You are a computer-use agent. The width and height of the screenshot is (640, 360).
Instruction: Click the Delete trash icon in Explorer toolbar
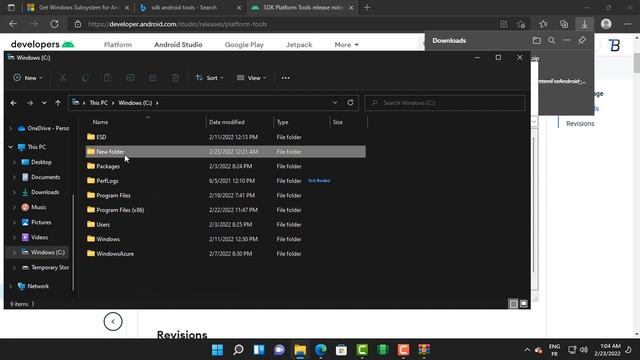(175, 78)
